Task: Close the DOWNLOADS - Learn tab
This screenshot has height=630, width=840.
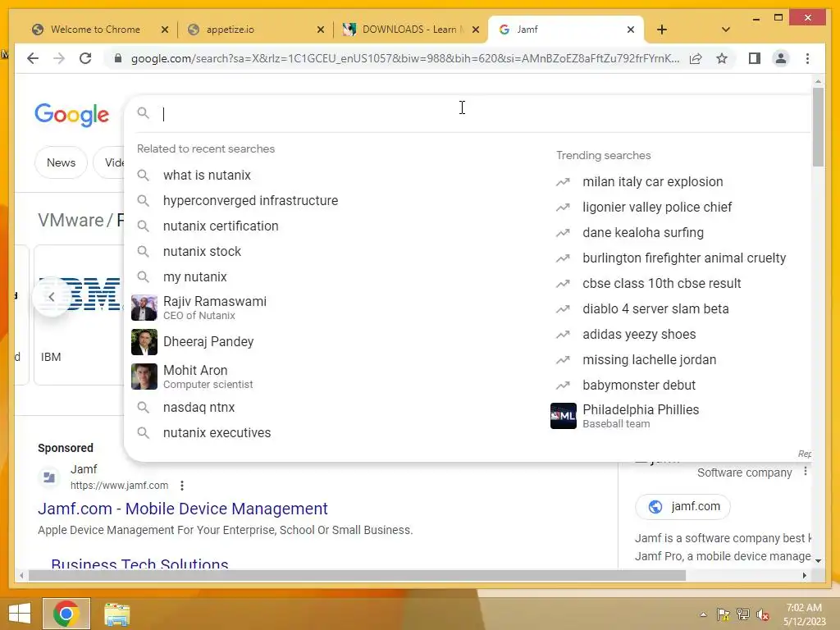Action: 475,30
